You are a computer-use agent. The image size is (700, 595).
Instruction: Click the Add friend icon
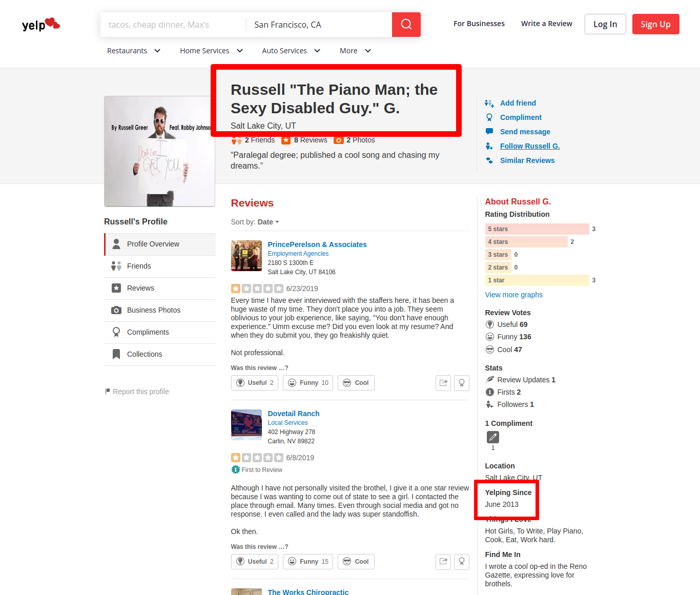(x=489, y=103)
